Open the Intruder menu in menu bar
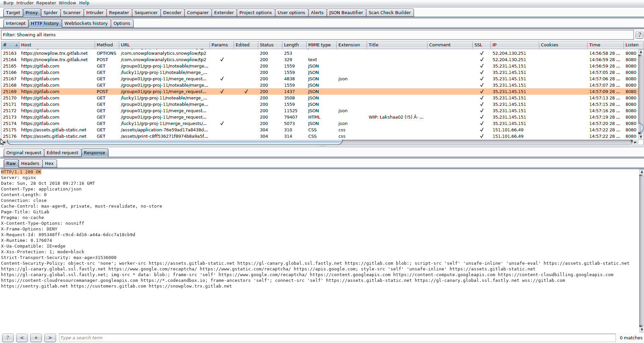Screen dimensions: 644x343 tap(25, 3)
